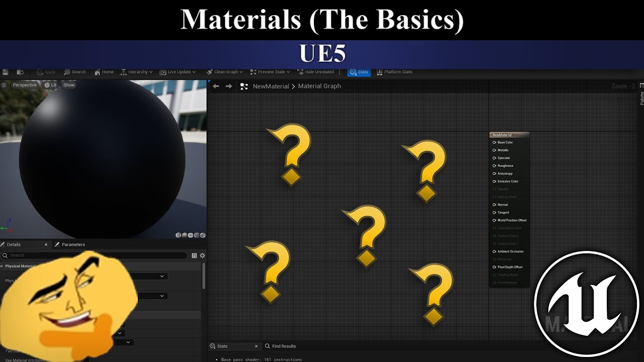Click the Base Color input pin
Viewport: 644px width, 362px height.
click(x=495, y=142)
